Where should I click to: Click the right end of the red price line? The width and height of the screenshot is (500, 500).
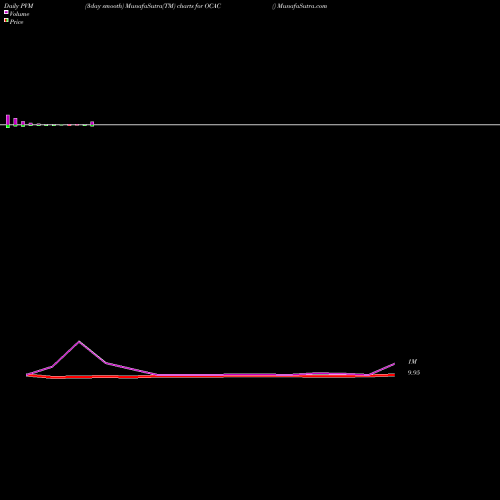coord(394,375)
